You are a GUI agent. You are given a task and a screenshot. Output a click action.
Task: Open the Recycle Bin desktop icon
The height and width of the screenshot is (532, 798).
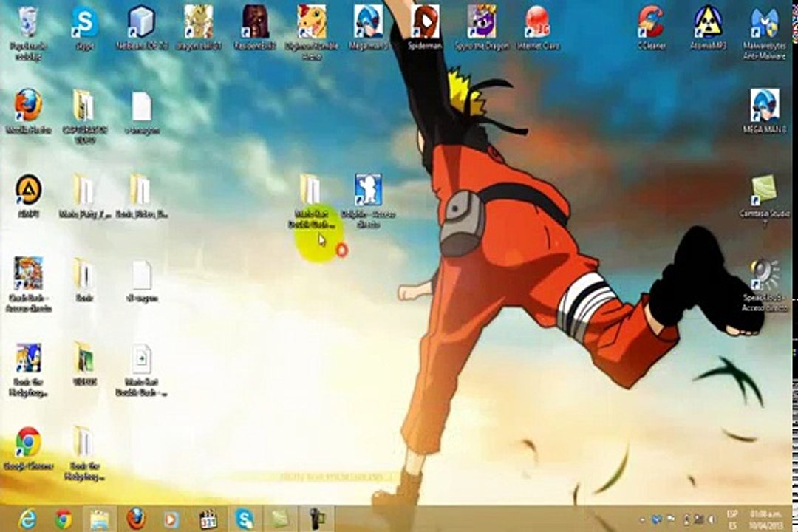[x=29, y=32]
